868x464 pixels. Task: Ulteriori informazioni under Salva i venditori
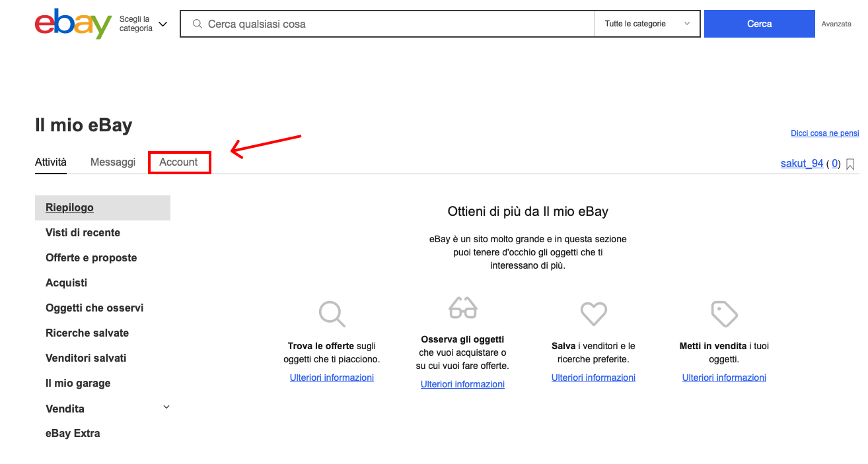point(593,378)
